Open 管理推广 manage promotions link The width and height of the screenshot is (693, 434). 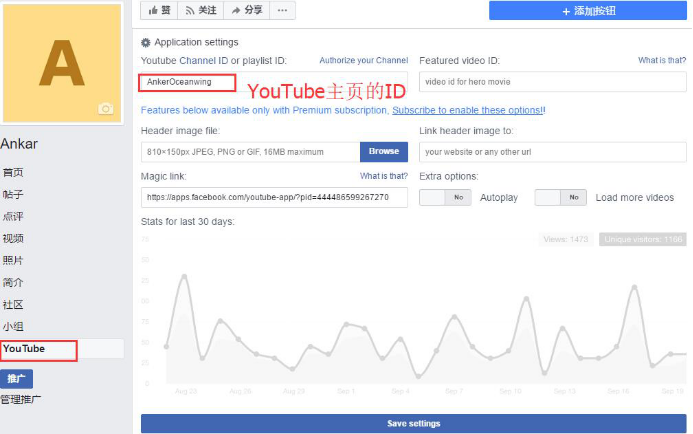pos(21,400)
